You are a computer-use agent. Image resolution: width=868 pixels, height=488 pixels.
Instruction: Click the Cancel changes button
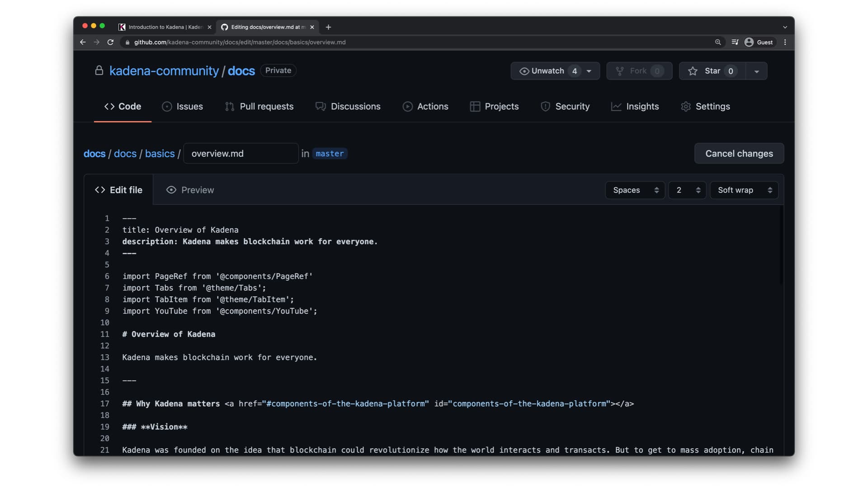[739, 153]
